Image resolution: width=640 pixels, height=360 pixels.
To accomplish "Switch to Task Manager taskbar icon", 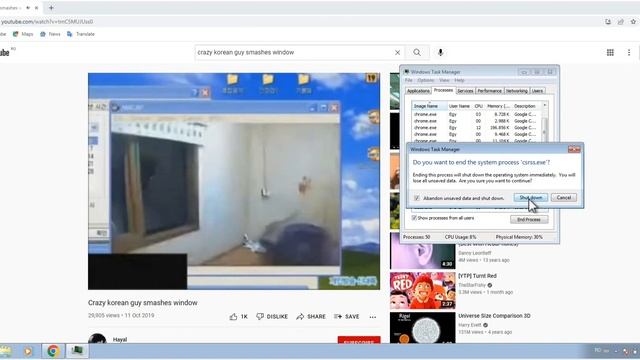I will (x=77, y=351).
